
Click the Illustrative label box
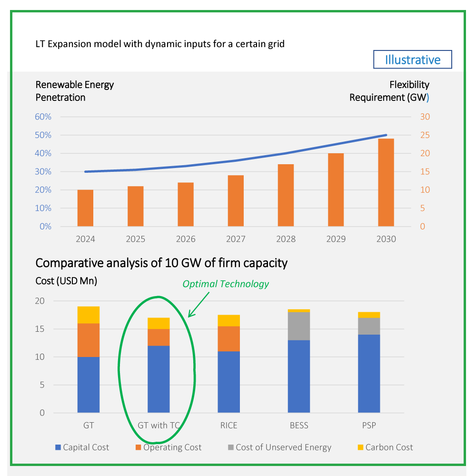412,60
